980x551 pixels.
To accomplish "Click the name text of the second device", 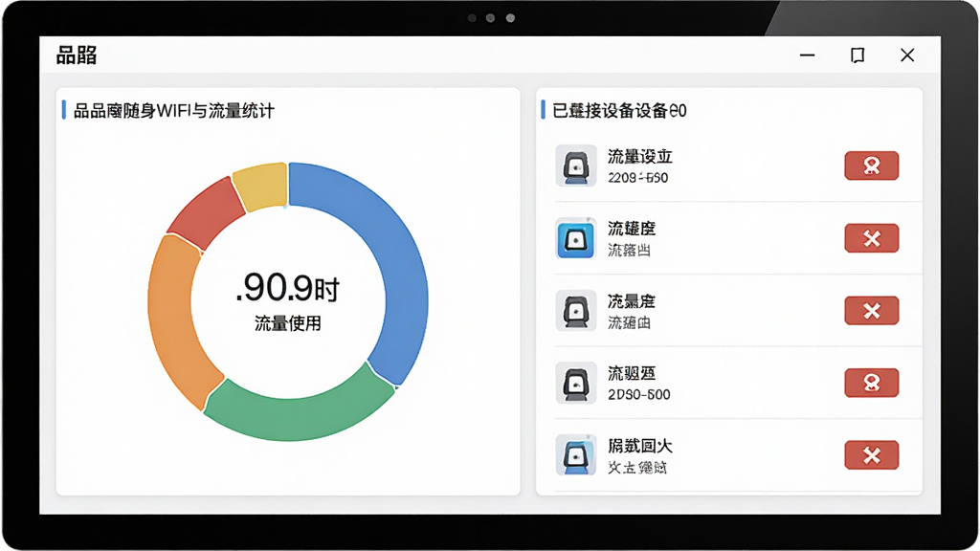I will click(x=632, y=229).
